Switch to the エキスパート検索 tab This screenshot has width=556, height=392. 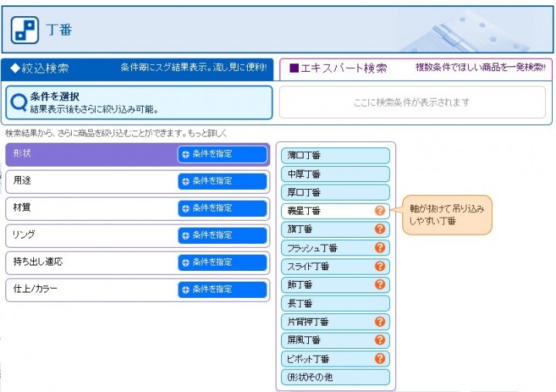click(416, 69)
